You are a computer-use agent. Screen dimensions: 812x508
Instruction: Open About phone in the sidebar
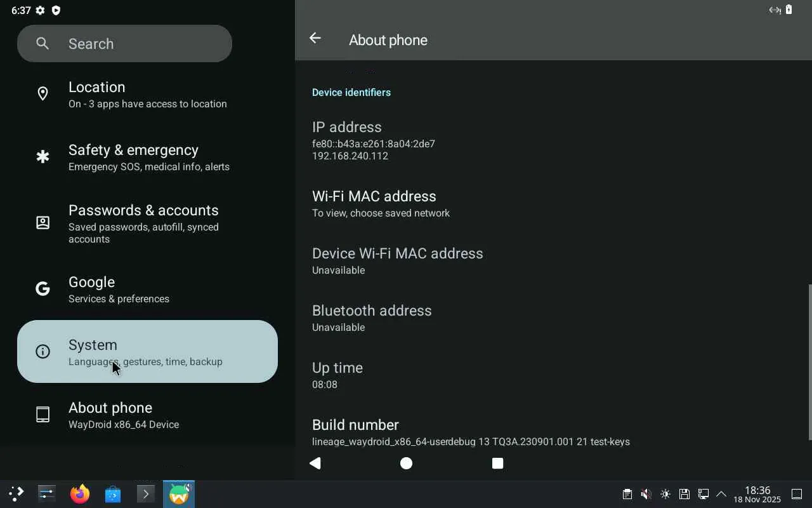point(147,415)
